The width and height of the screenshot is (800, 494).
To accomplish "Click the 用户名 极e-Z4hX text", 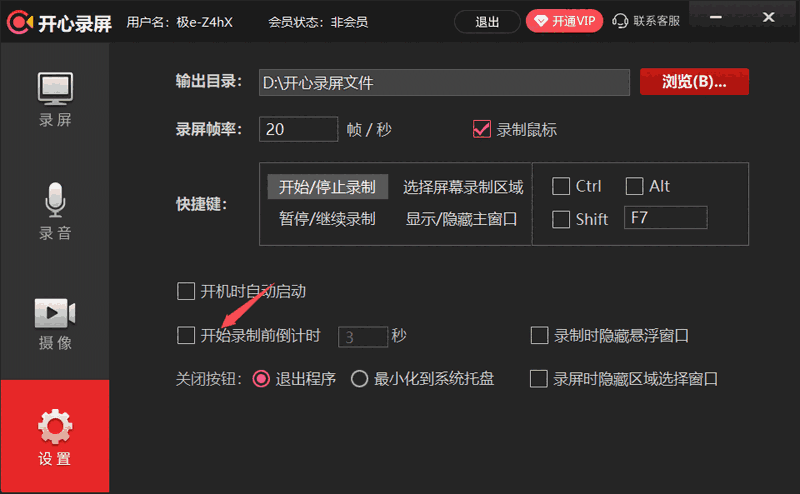I will click(180, 22).
